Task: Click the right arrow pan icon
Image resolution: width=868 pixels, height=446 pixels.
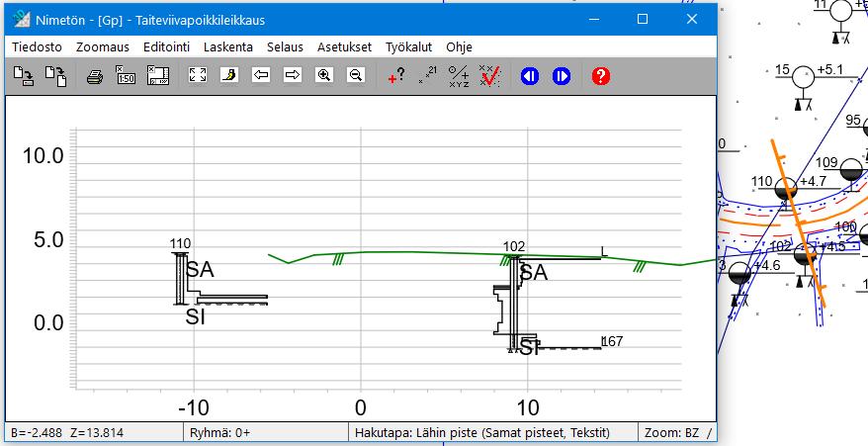Action: (293, 75)
